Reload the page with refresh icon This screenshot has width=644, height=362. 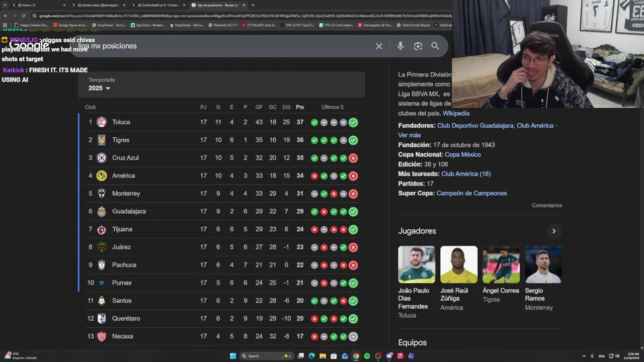coord(23,16)
